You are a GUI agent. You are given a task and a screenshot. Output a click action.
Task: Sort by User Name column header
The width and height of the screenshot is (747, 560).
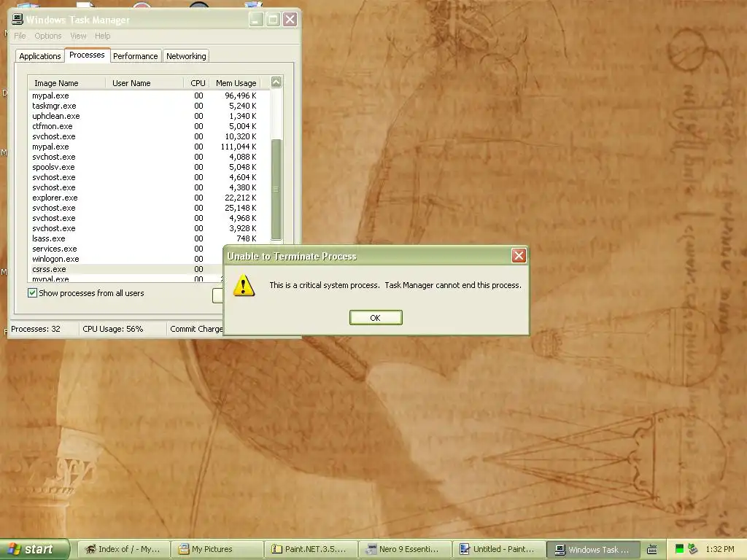[144, 83]
